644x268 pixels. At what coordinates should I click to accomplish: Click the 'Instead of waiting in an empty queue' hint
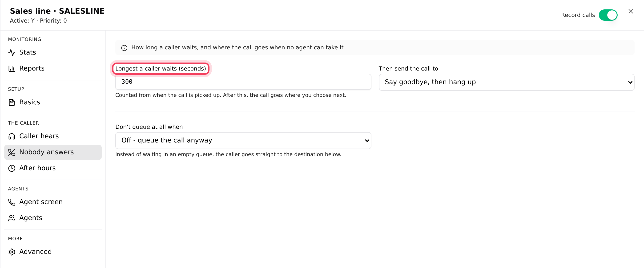(x=228, y=154)
